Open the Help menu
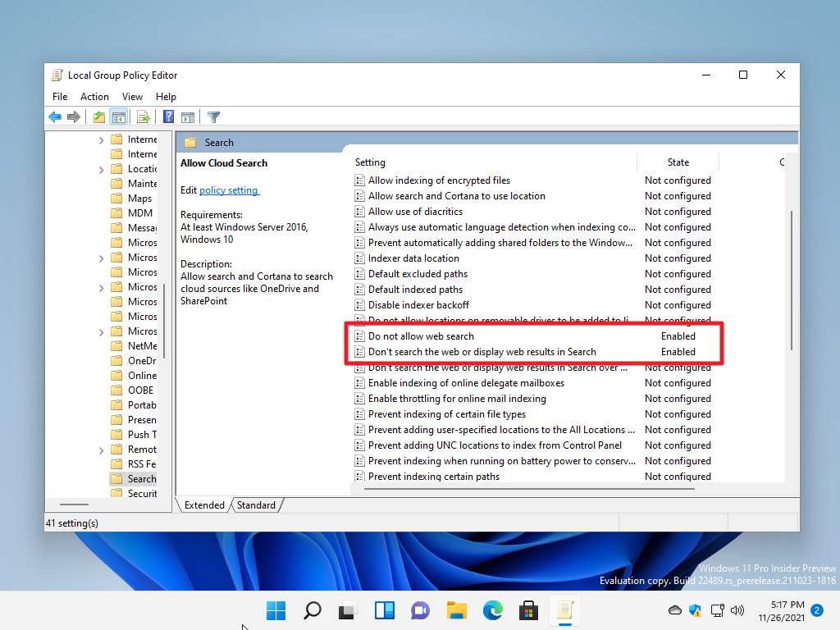This screenshot has width=840, height=630. tap(166, 97)
